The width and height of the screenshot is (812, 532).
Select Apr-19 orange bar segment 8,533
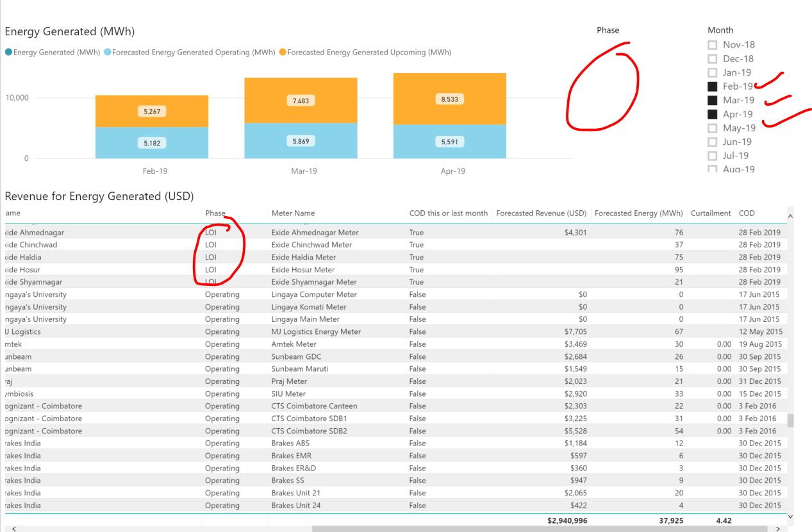click(449, 99)
